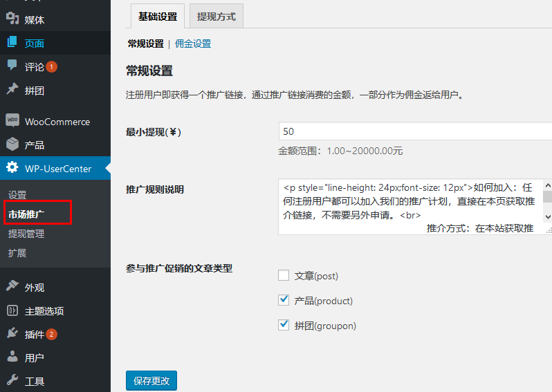Click the Plugins (插件) plug icon

tap(12, 333)
